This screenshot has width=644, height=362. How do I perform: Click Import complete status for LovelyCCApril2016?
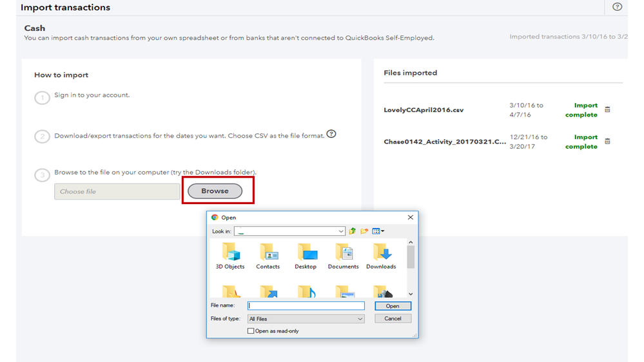pyautogui.click(x=581, y=110)
